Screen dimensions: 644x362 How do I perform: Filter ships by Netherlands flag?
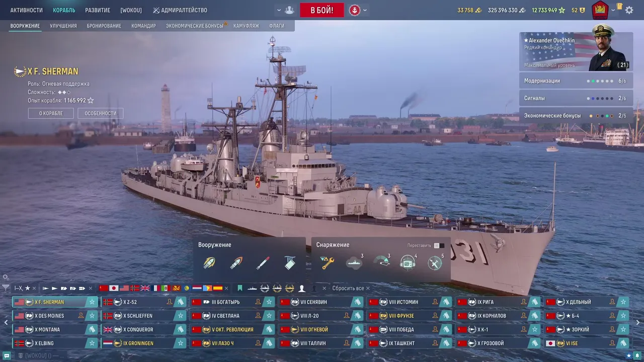pos(197,288)
